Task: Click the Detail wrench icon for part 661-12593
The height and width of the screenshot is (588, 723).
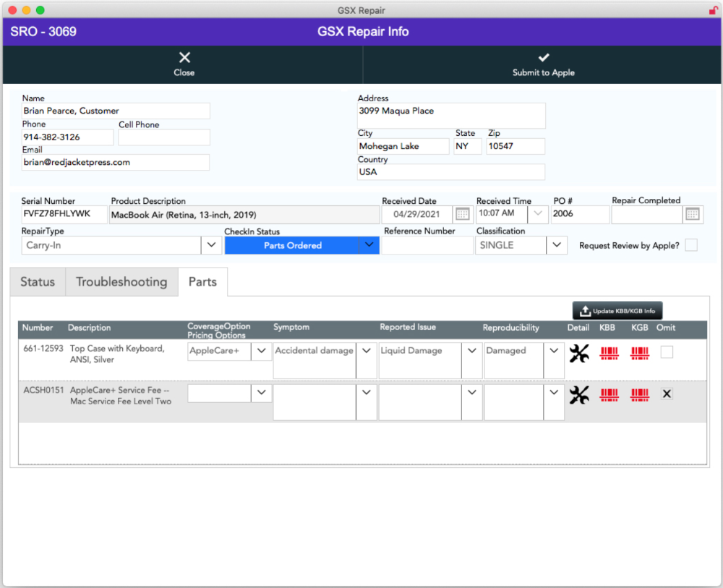Action: [579, 353]
